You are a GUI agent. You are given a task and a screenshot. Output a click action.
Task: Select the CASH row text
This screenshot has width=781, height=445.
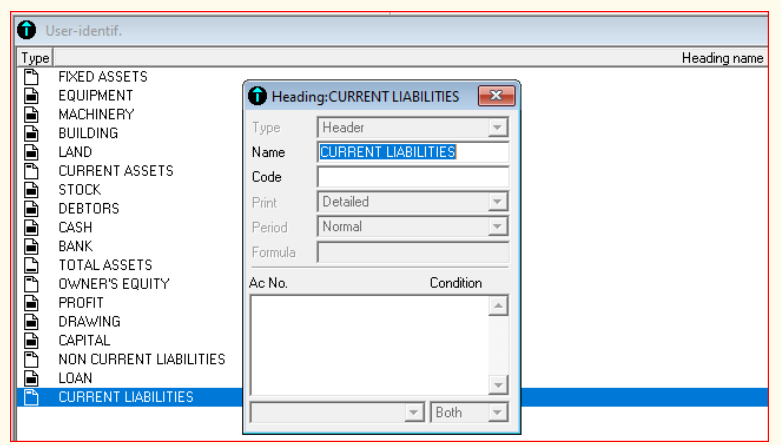tap(75, 228)
